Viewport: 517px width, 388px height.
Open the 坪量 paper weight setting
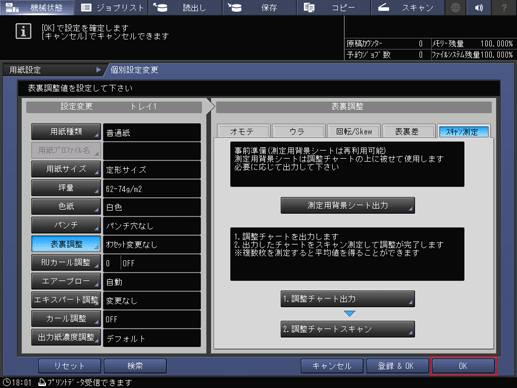tap(66, 188)
